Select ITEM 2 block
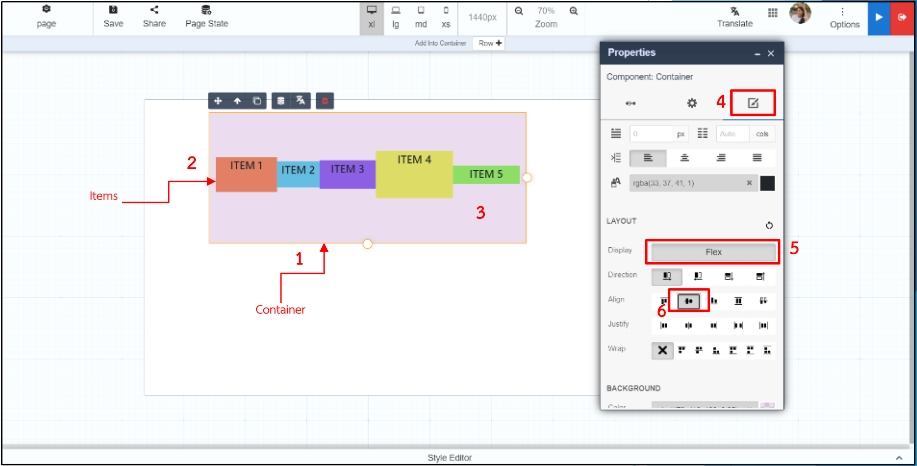 click(298, 174)
